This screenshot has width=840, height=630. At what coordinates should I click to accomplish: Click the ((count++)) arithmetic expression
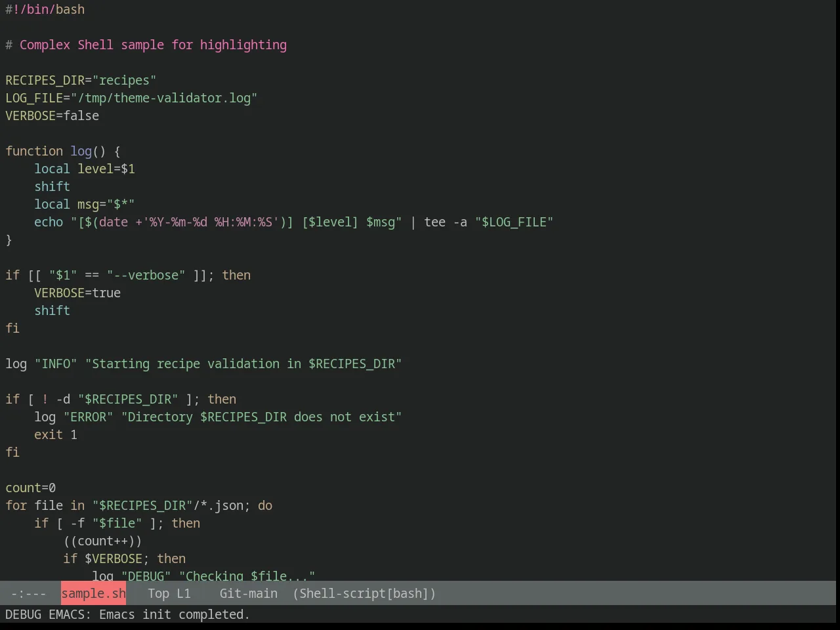tap(102, 541)
